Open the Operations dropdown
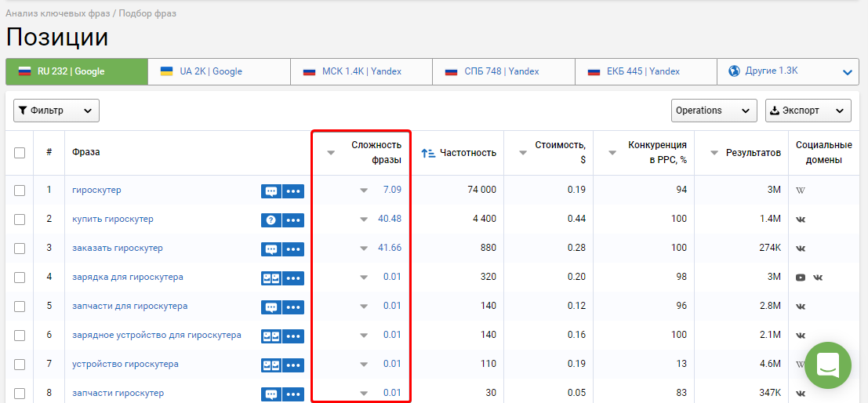The width and height of the screenshot is (868, 403). point(714,111)
